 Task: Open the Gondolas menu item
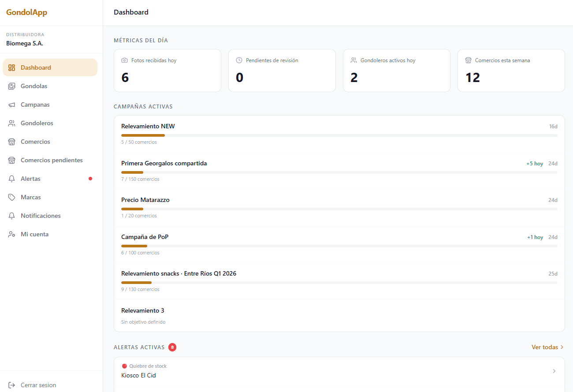[x=50, y=86]
